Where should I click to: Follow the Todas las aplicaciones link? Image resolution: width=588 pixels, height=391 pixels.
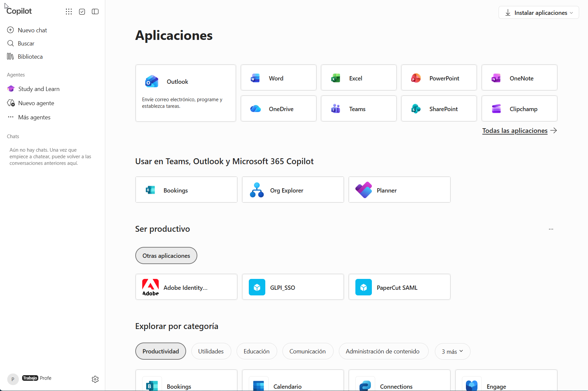click(x=519, y=131)
